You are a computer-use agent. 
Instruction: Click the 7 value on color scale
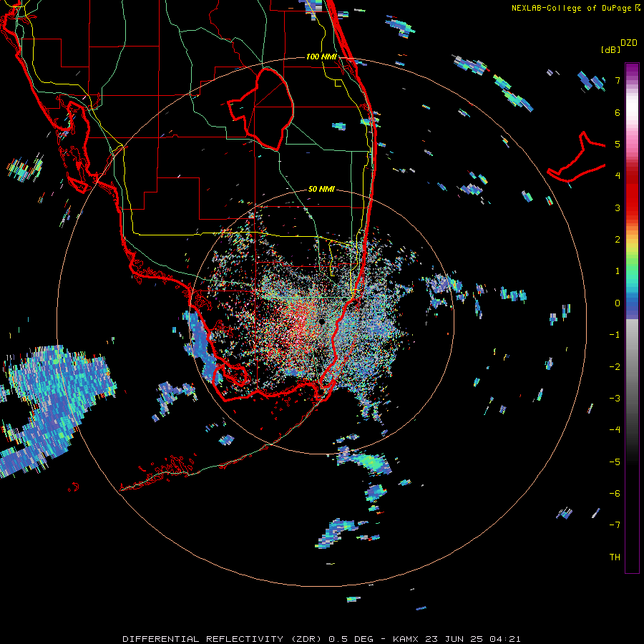click(x=618, y=80)
